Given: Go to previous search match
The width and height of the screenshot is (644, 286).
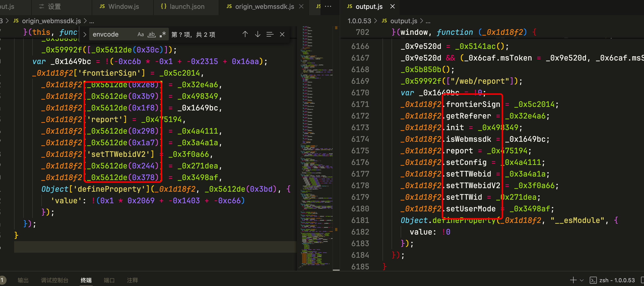Looking at the screenshot, I should pos(245,34).
